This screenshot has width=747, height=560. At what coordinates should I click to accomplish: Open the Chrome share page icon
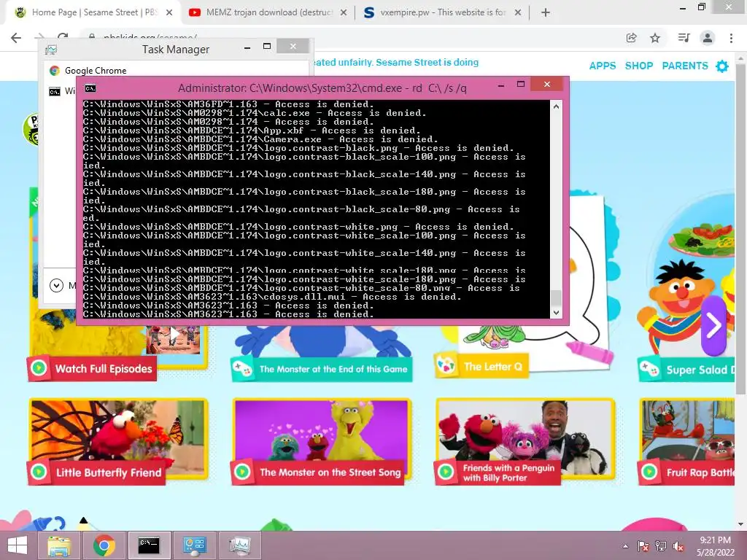631,38
